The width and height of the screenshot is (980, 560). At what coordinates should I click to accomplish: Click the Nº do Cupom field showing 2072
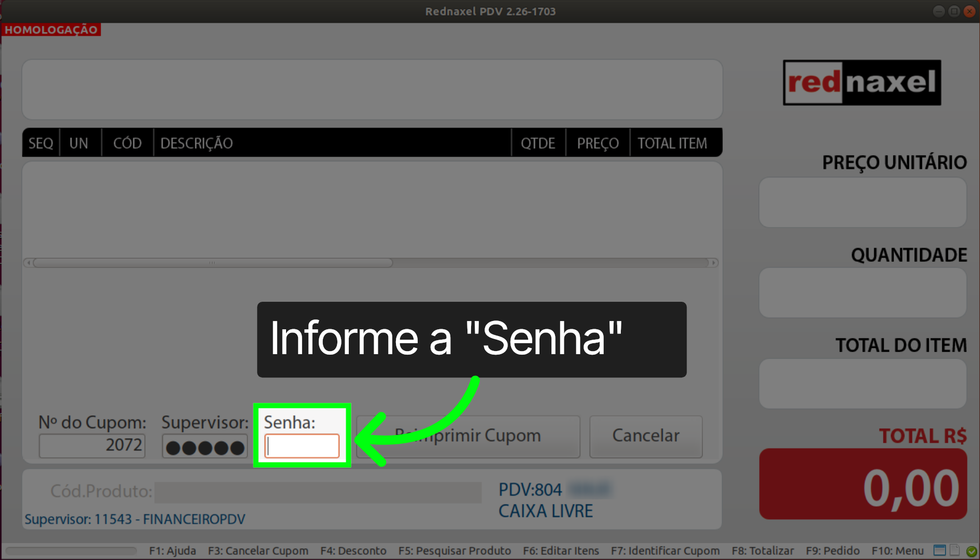pyautogui.click(x=92, y=445)
